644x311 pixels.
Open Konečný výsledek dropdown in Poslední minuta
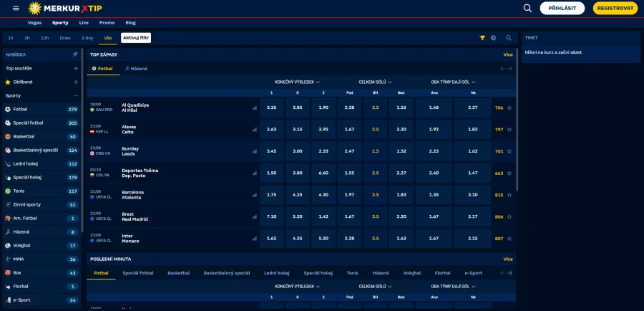298,287
